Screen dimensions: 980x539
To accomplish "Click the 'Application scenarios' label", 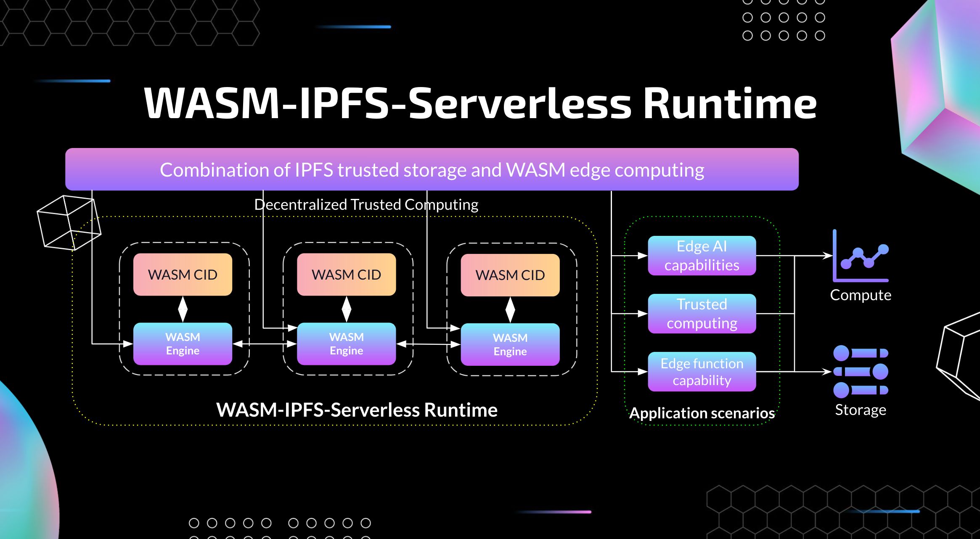I will [x=702, y=413].
